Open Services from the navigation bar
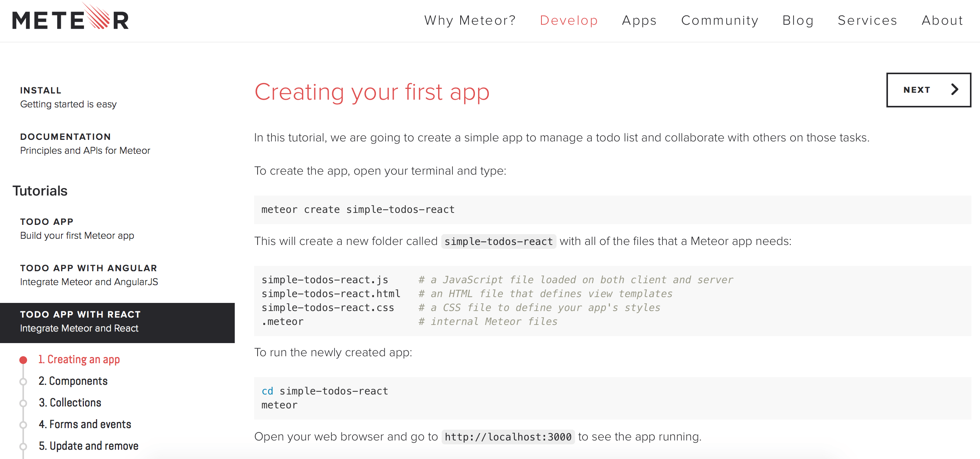The height and width of the screenshot is (459, 980). pos(867,20)
